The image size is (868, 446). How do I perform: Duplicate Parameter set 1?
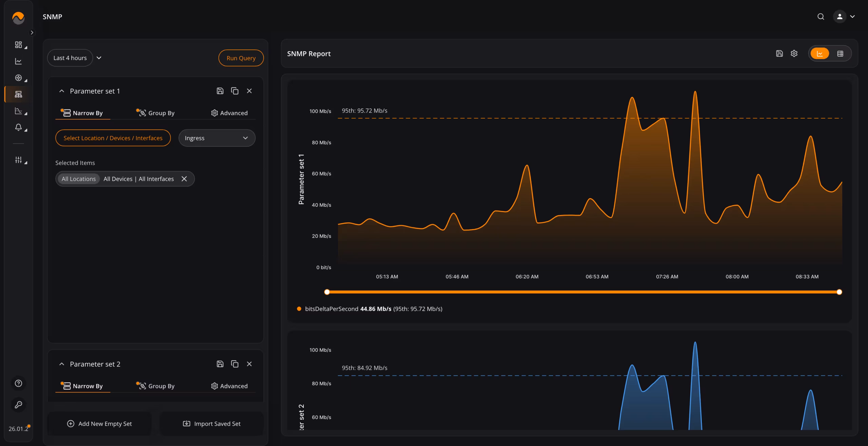click(235, 91)
